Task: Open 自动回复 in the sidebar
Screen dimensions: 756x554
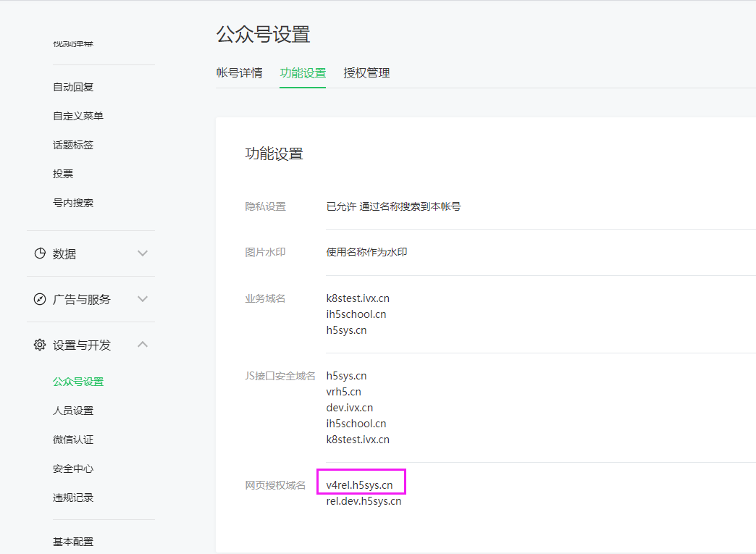Action: [x=72, y=87]
